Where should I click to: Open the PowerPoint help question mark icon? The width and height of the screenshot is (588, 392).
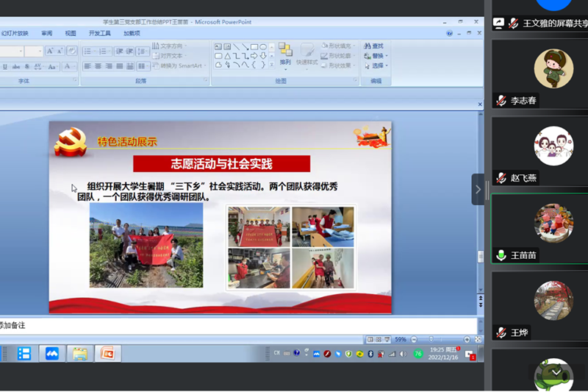[x=449, y=33]
